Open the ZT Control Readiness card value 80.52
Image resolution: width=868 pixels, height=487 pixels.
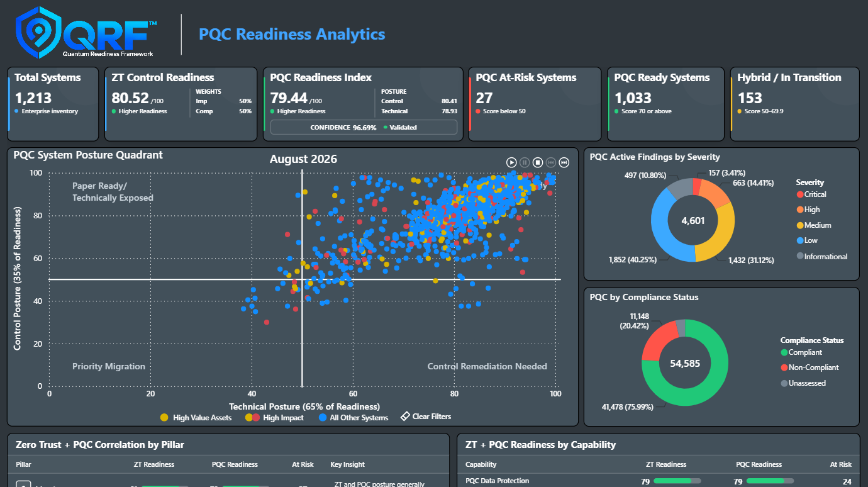(130, 98)
